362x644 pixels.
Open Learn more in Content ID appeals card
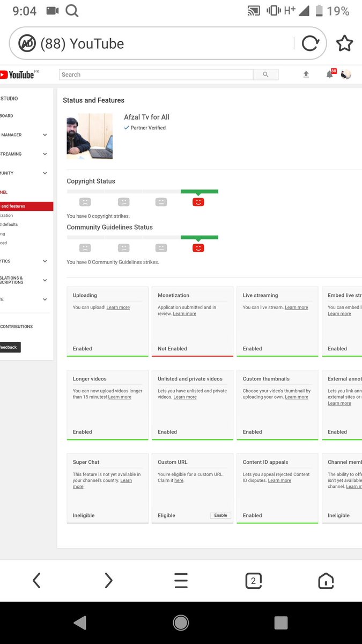pyautogui.click(x=279, y=480)
